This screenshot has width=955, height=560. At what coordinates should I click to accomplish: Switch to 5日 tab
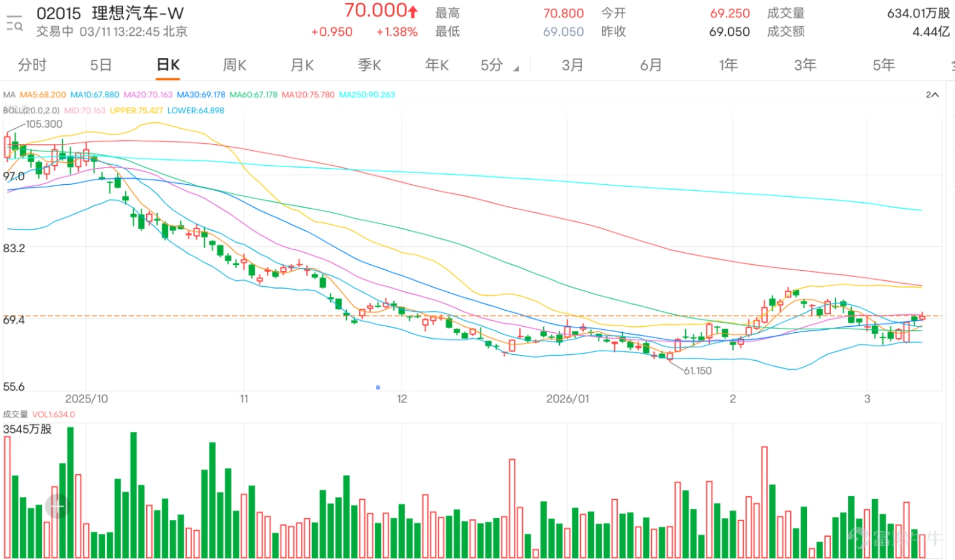tap(101, 65)
